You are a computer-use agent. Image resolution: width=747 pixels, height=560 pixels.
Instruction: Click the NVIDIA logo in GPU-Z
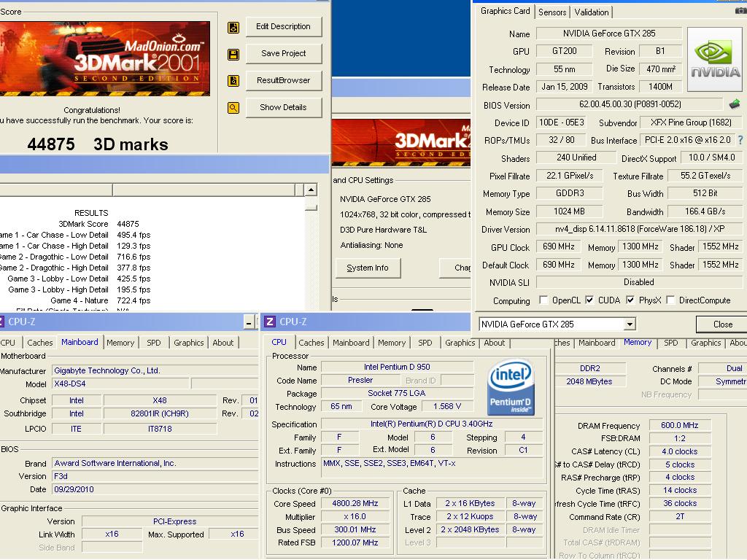pyautogui.click(x=715, y=59)
